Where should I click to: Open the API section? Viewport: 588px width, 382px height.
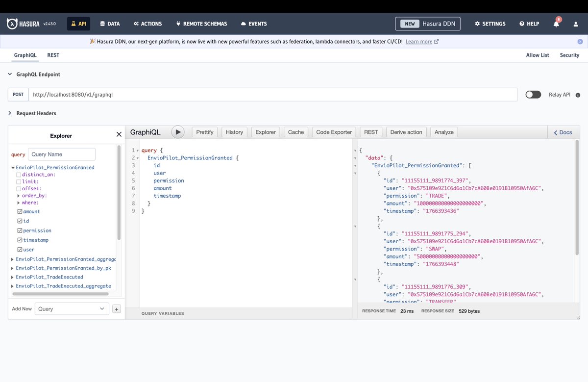click(78, 24)
